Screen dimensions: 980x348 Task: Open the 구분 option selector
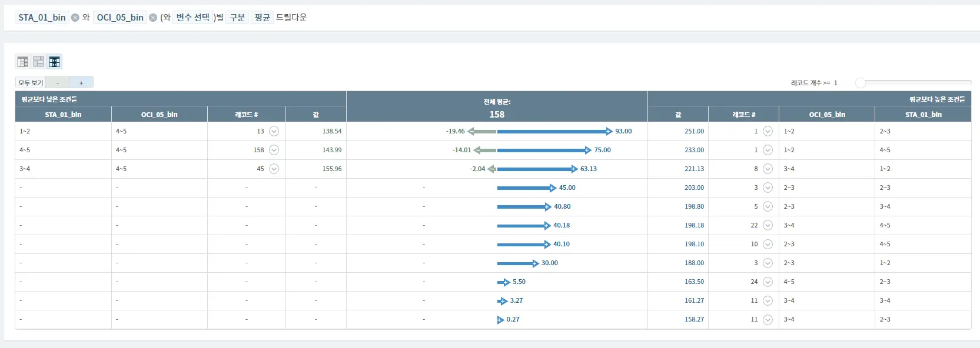tap(237, 18)
